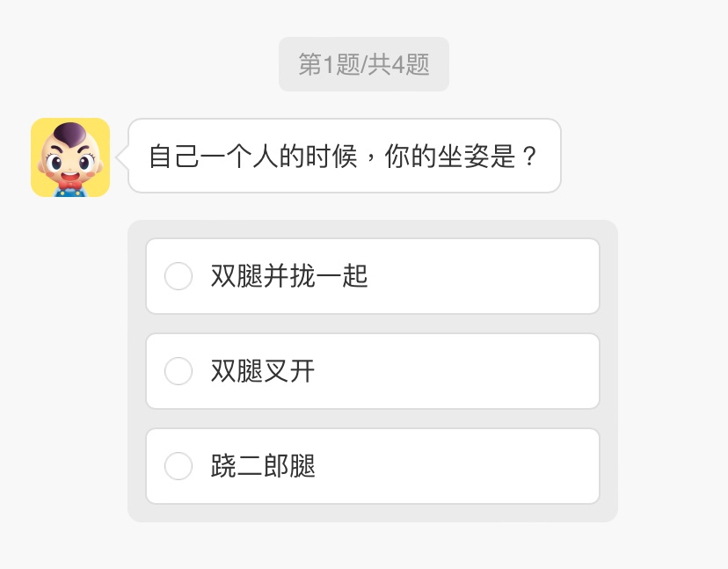The width and height of the screenshot is (728, 569).
Task: Click the question mark ending the question
Action: coord(528,157)
